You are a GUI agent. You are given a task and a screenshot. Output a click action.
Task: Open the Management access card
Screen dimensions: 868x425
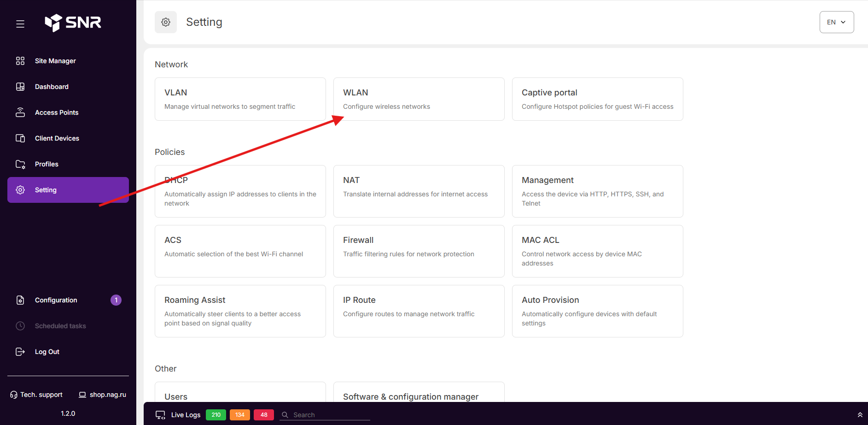point(598,191)
